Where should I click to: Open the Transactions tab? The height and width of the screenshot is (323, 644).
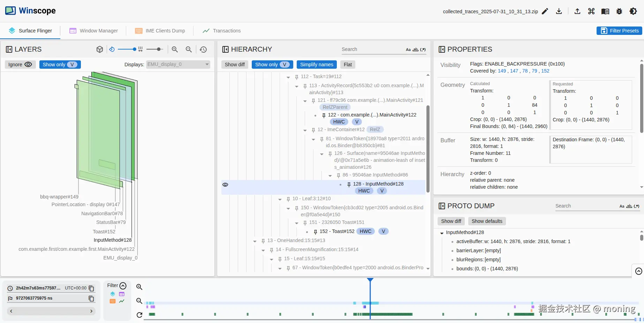222,31
